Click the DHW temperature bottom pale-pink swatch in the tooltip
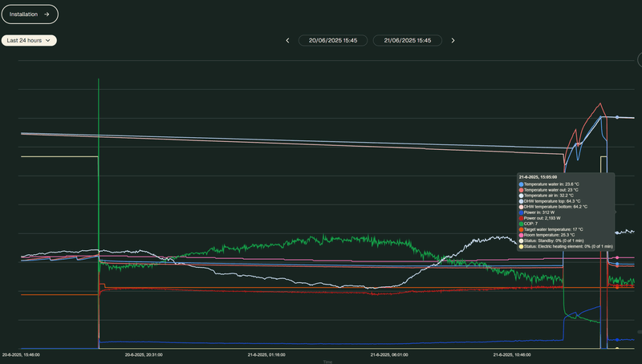Screen dimensions: 642x364 pyautogui.click(x=521, y=207)
